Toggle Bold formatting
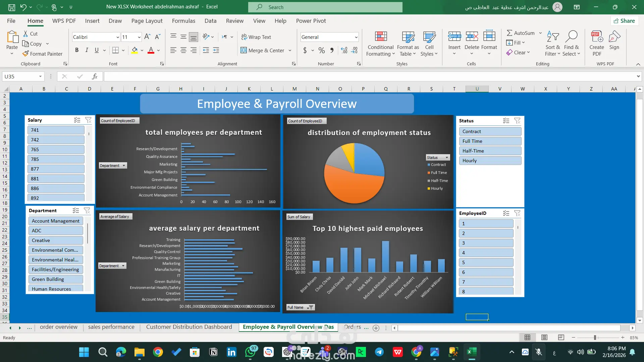644x362 pixels. click(77, 50)
